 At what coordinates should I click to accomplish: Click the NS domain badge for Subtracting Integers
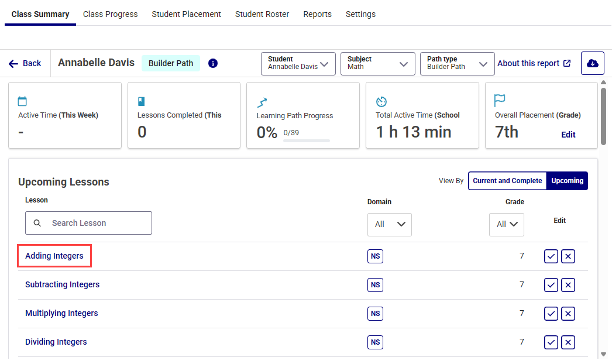pos(375,285)
